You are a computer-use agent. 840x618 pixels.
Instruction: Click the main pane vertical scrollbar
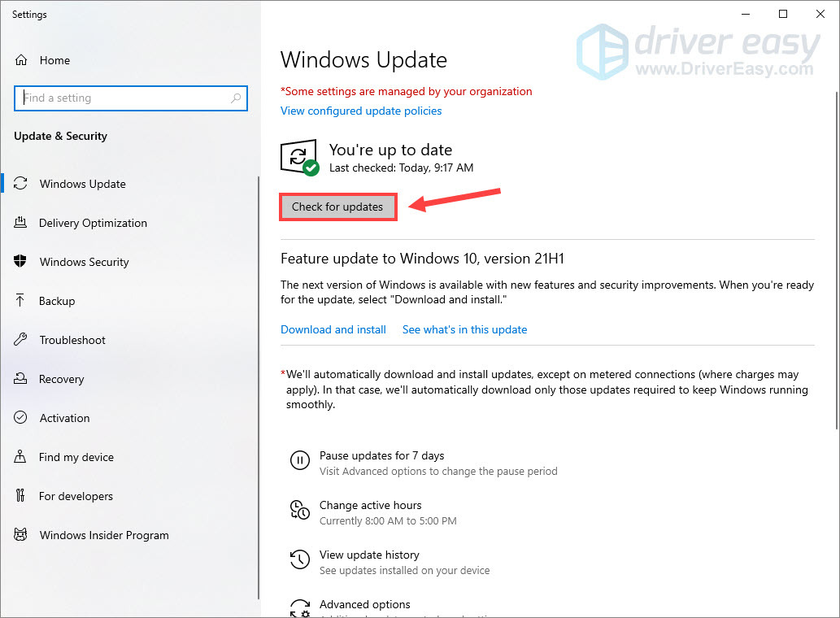[836, 260]
